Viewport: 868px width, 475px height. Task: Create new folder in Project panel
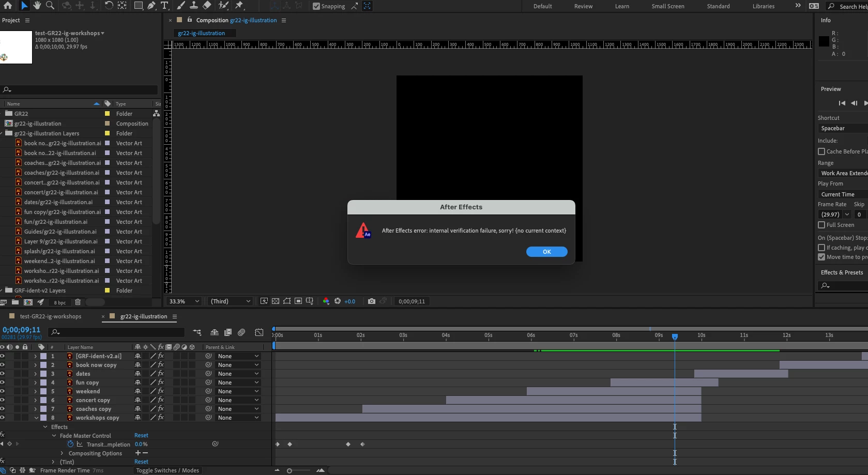click(x=16, y=302)
